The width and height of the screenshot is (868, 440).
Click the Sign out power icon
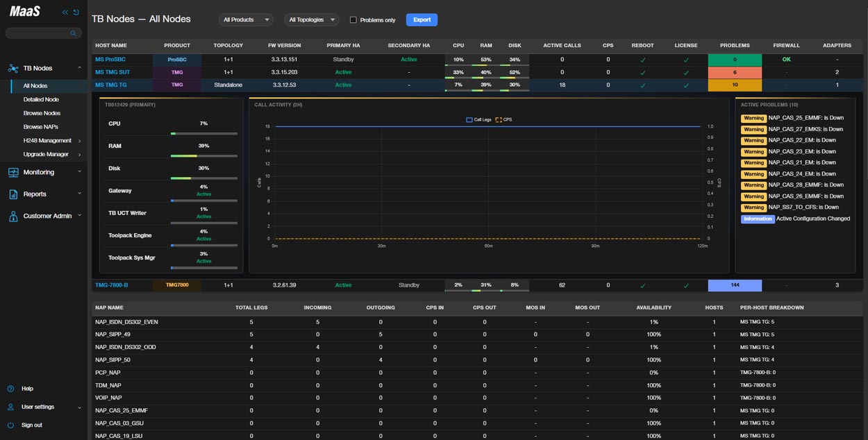click(x=10, y=425)
